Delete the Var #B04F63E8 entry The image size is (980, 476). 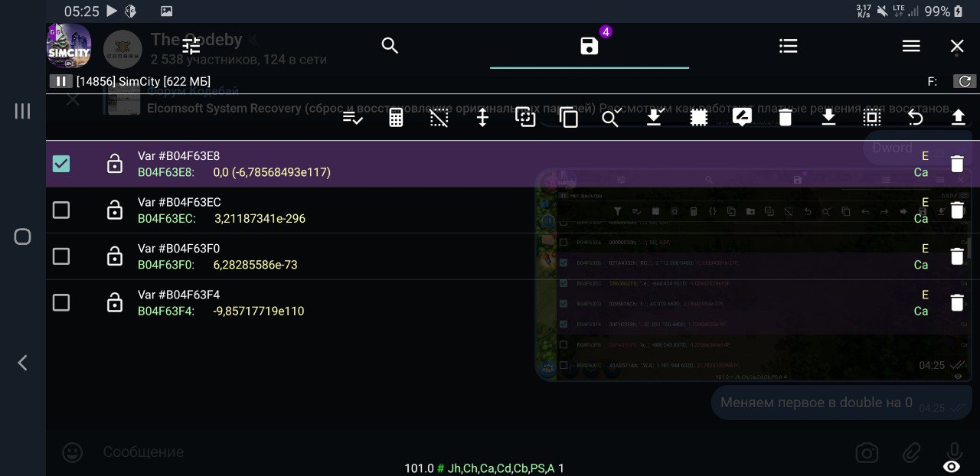tap(957, 164)
